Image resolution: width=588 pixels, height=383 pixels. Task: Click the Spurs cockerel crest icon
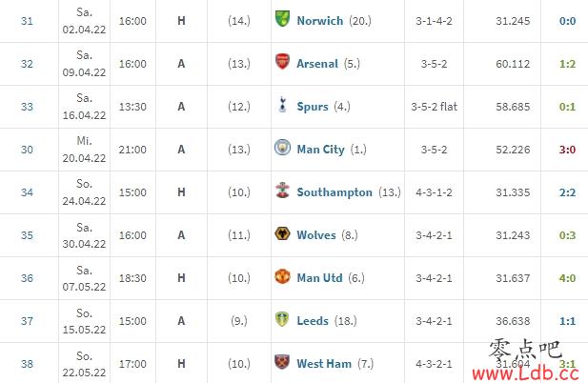(282, 105)
